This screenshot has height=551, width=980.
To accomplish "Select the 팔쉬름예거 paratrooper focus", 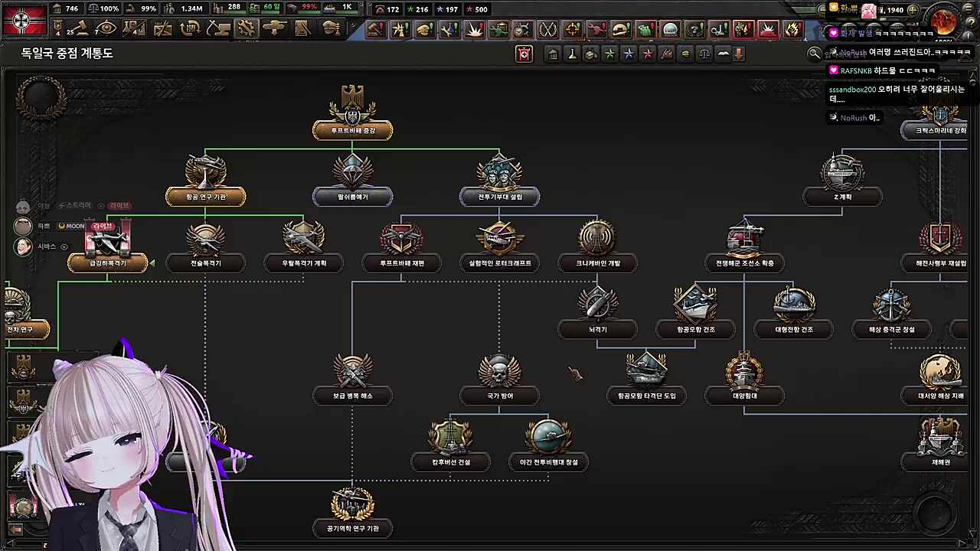I will (x=353, y=197).
